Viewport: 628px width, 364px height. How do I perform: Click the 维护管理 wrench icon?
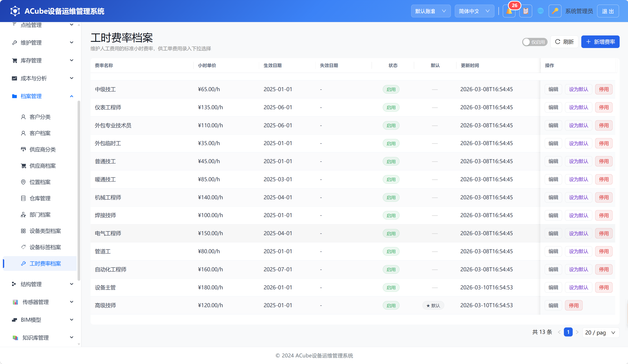(x=15, y=42)
